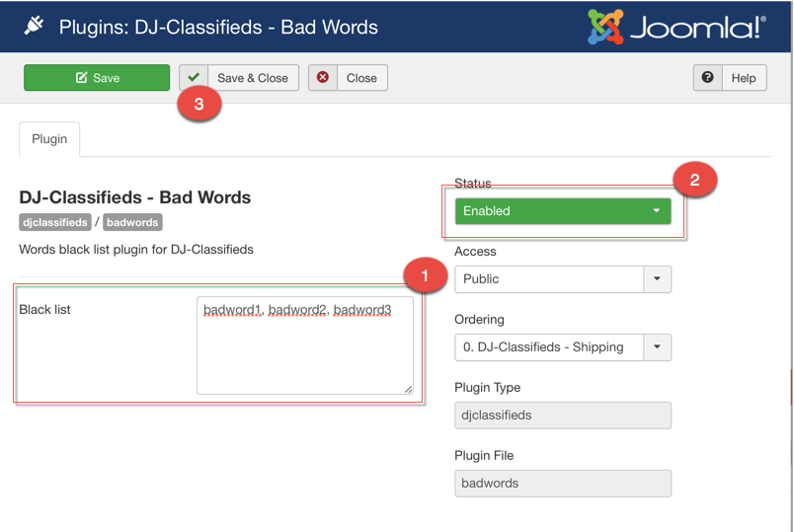Click the green checkmark icon
Viewport: 794px width, 532px height.
click(193, 77)
